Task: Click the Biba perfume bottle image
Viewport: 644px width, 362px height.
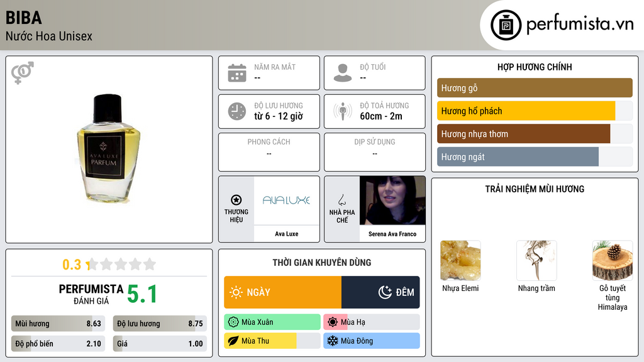Action: (109, 148)
